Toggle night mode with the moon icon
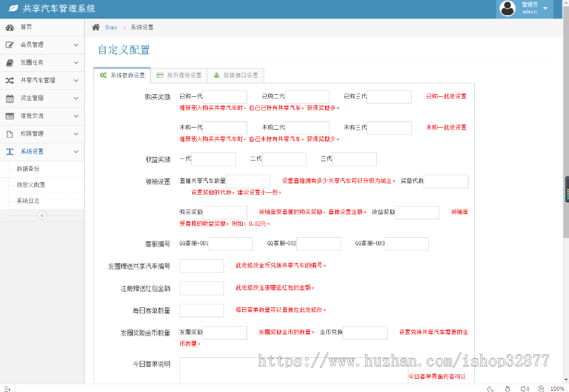 (490, 388)
